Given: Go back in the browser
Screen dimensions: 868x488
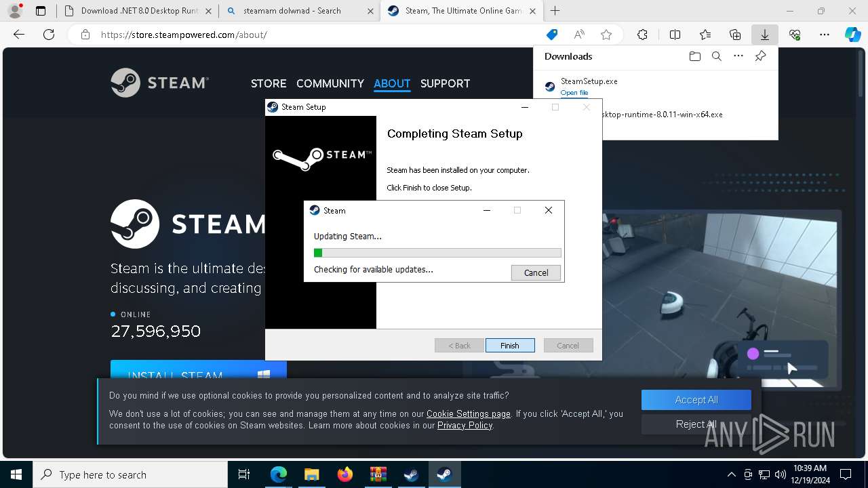Looking at the screenshot, I should point(19,35).
